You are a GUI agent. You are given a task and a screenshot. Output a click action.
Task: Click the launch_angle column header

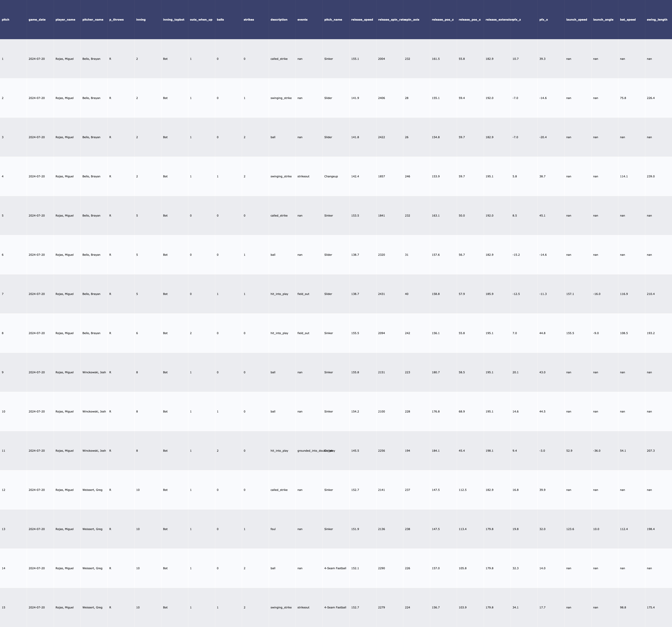(603, 20)
